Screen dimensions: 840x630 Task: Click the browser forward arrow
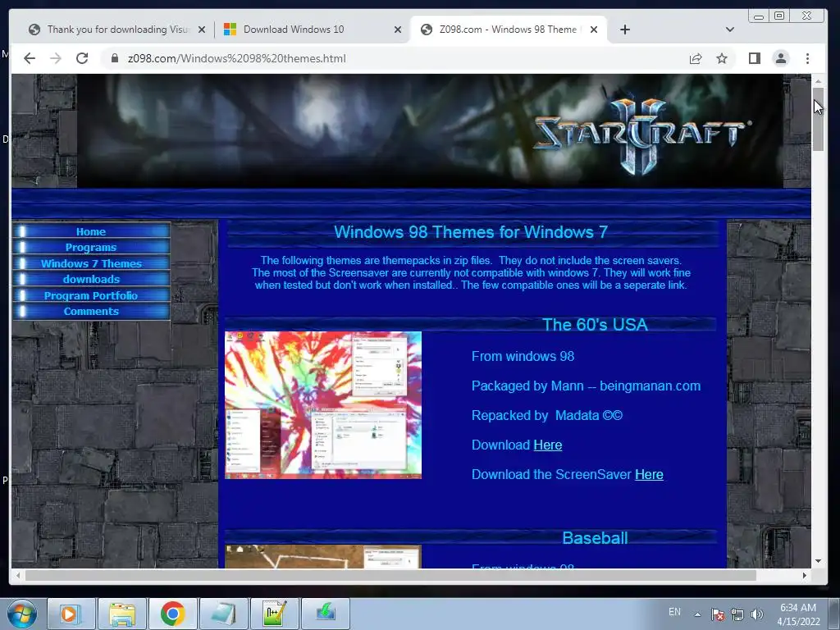click(x=56, y=58)
